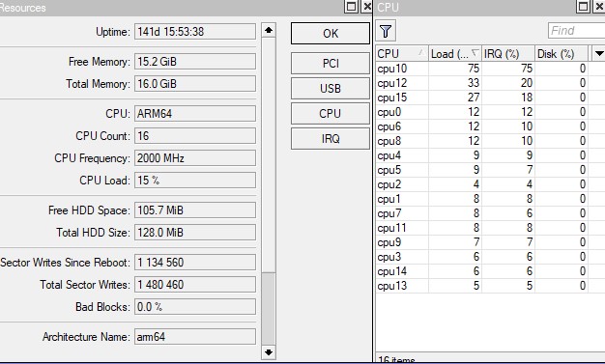This screenshot has height=364, width=605.
Task: Sort by the CPU column header
Action: click(x=402, y=54)
